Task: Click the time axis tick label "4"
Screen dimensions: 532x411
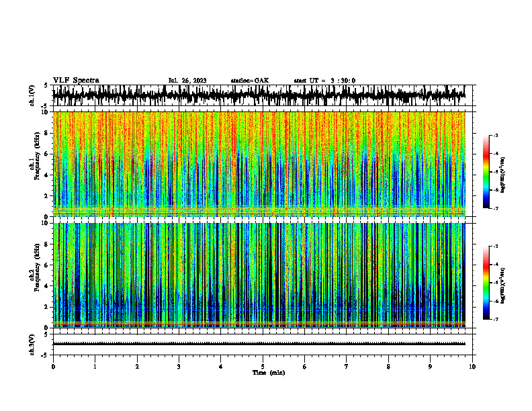Action: [x=221, y=367]
